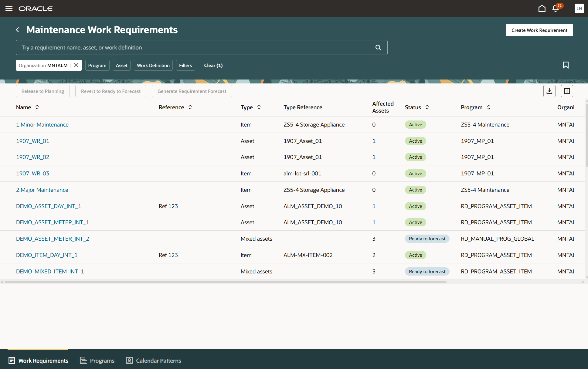
Task: Sort the table by Name
Action: point(37,107)
